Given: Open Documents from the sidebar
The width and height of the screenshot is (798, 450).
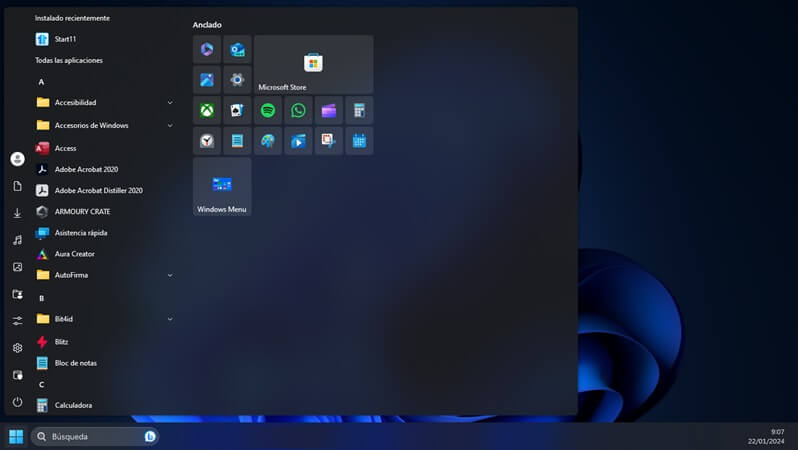Looking at the screenshot, I should click(17, 186).
